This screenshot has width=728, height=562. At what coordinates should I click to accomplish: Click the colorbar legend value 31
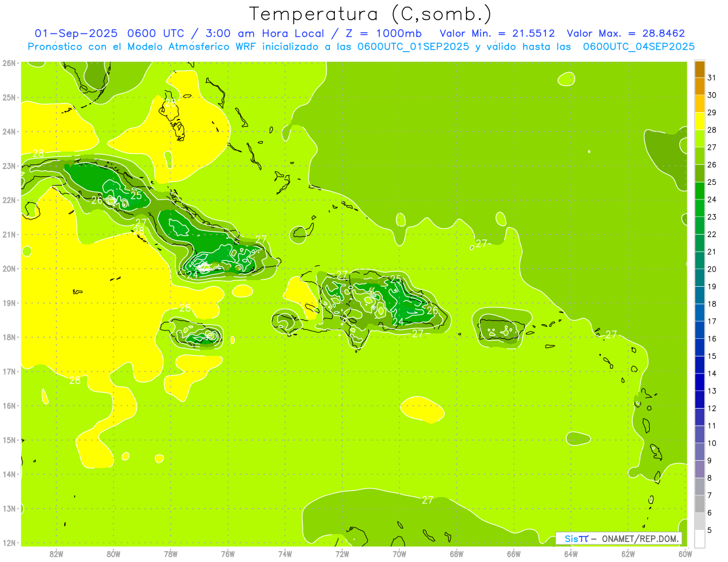712,78
